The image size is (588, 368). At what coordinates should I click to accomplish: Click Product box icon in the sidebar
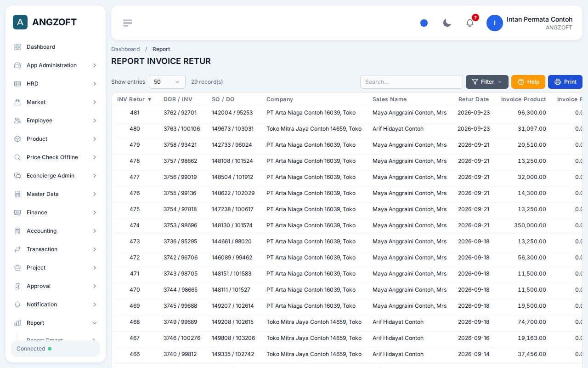coord(17,139)
